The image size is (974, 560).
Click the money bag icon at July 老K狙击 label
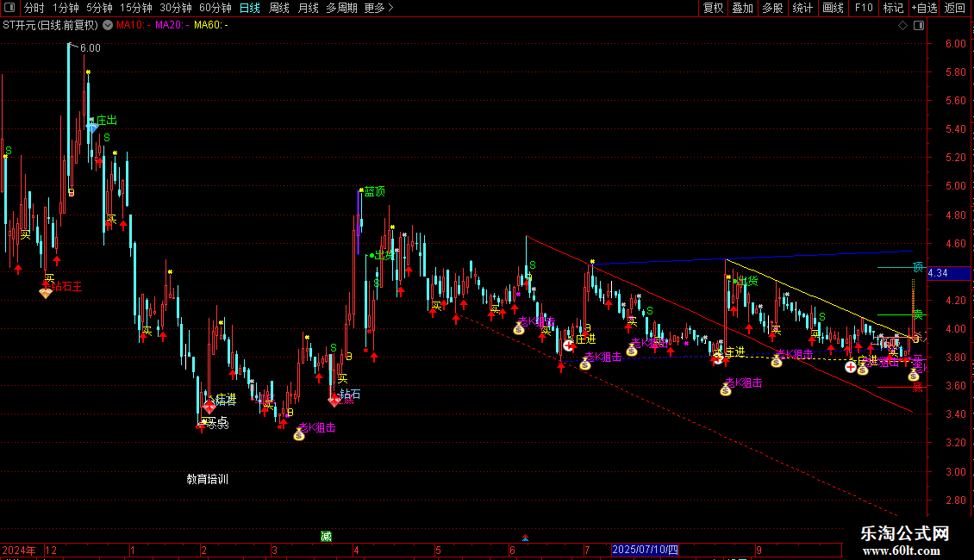585,364
